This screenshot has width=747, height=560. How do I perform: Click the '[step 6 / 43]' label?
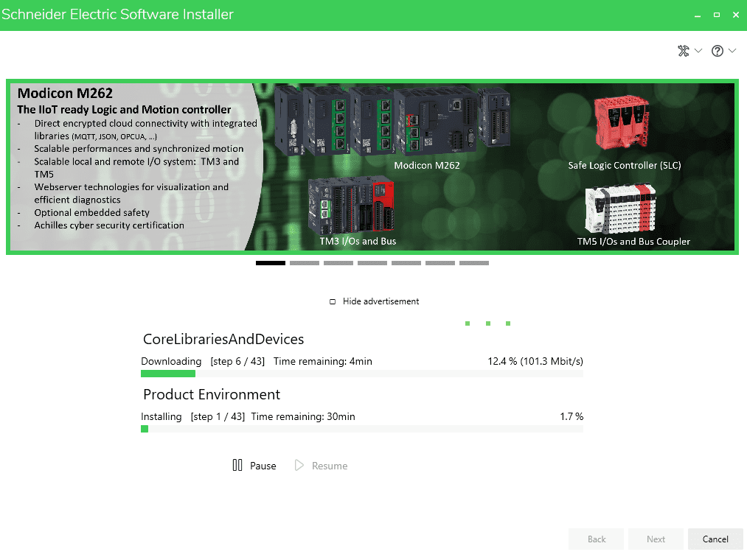tap(237, 362)
